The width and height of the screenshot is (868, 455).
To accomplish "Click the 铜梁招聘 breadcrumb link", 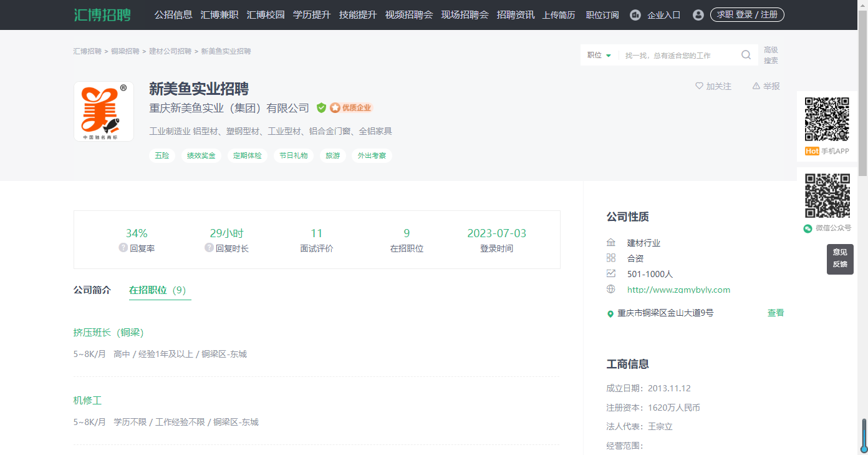I will pyautogui.click(x=125, y=51).
